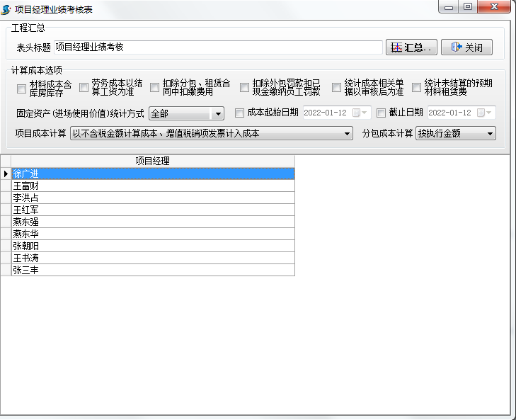Open the 分包成本计算 dropdown

point(490,133)
